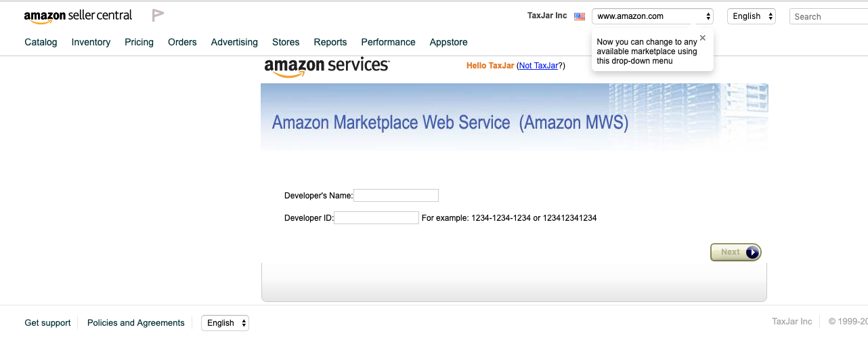Click the Next button arrow icon
Viewport: 868px width, 363px height.
[752, 253]
